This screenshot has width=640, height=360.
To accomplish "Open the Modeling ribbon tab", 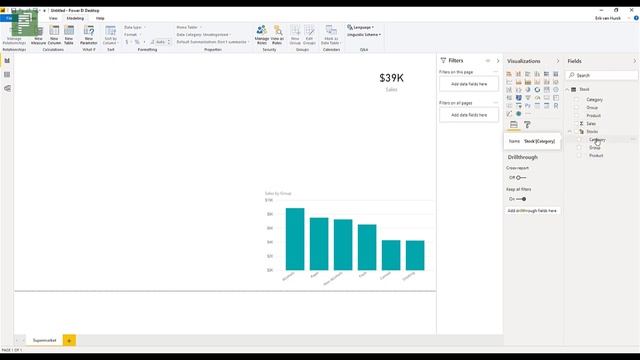I will point(75,18).
